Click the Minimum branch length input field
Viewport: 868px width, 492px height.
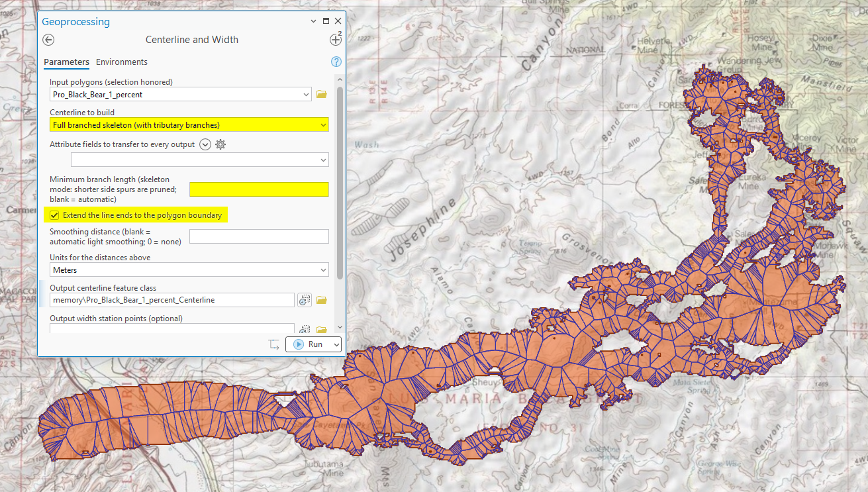(x=259, y=189)
